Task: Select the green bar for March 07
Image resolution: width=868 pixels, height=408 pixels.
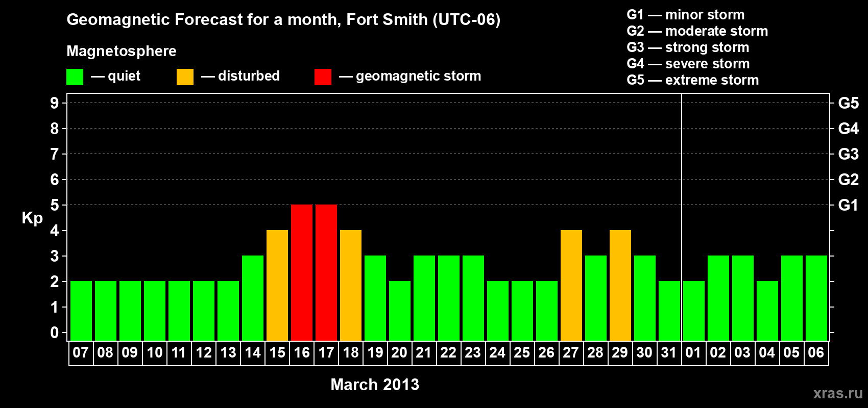Action: (x=81, y=311)
